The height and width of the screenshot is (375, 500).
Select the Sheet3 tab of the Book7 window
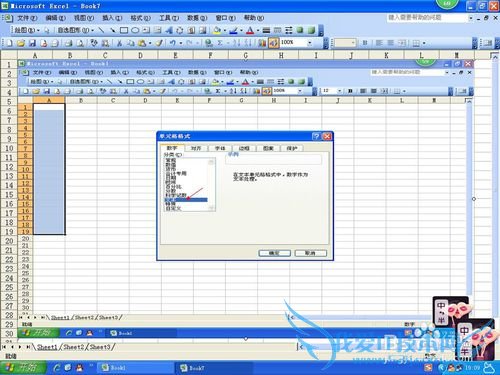[x=100, y=347]
